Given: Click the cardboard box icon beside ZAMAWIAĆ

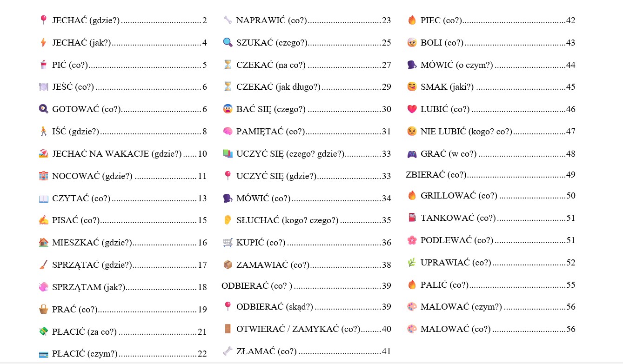Looking at the screenshot, I should 228,265.
